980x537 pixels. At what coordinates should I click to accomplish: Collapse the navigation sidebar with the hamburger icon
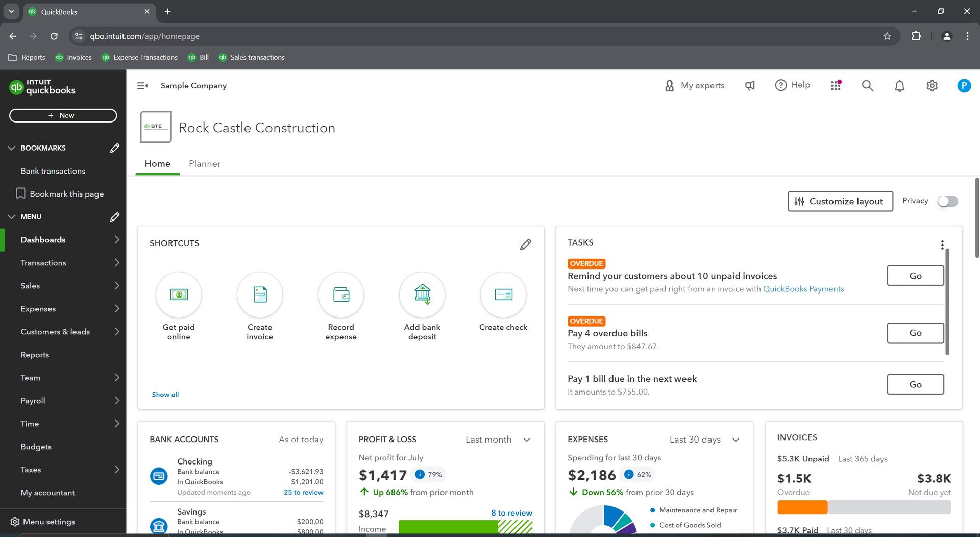point(142,85)
